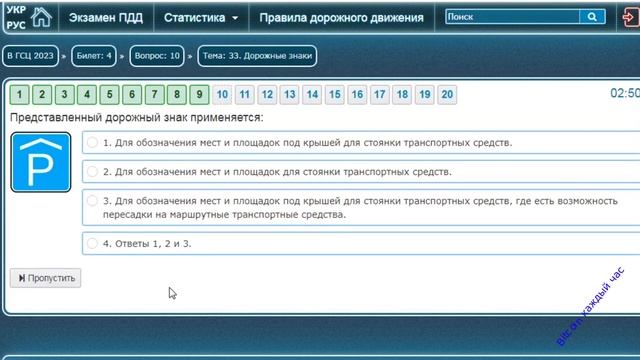Click the exam timer display

(x=625, y=93)
